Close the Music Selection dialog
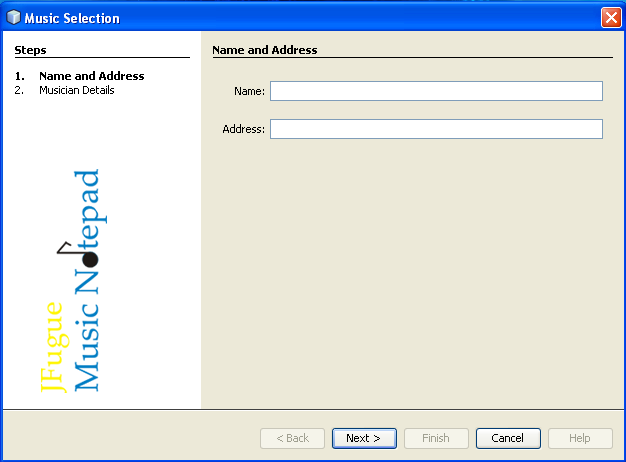The image size is (626, 462). [x=609, y=18]
